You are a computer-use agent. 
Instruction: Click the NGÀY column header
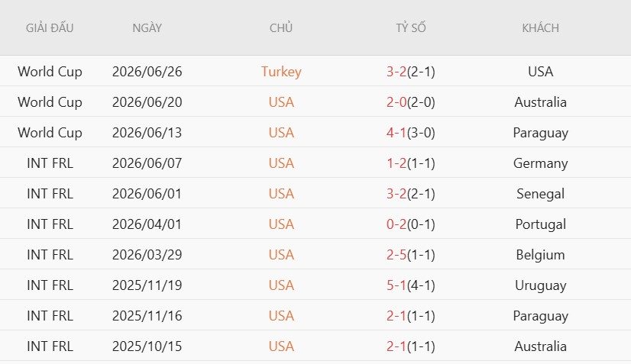point(147,27)
